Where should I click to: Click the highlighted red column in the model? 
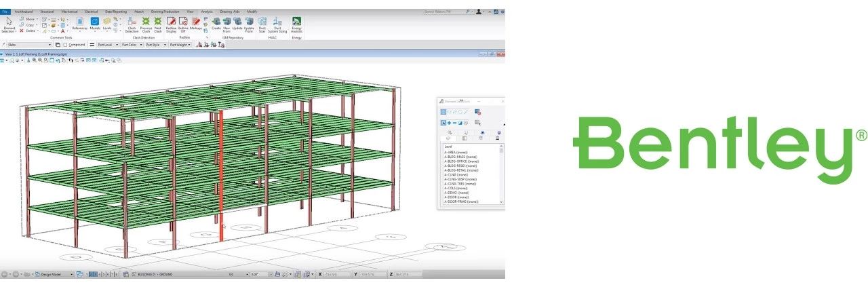221,176
